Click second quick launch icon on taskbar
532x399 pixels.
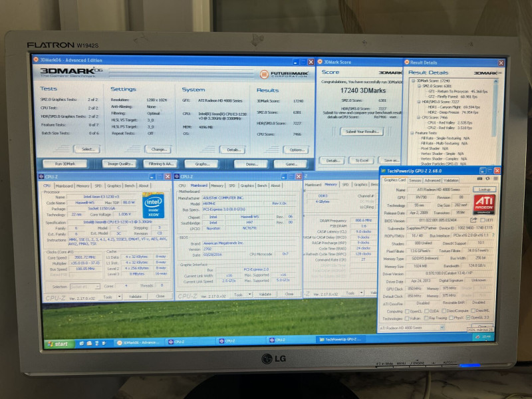pyautogui.click(x=89, y=343)
